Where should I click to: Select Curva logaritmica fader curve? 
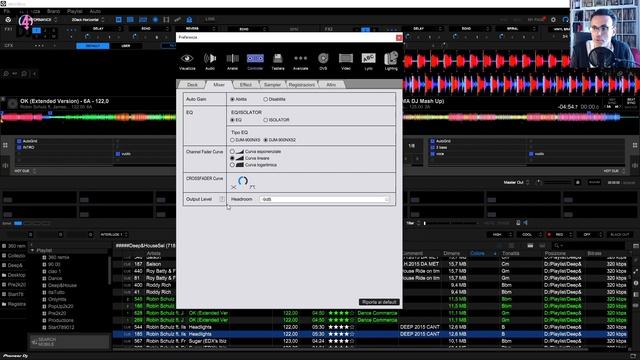tap(232, 165)
